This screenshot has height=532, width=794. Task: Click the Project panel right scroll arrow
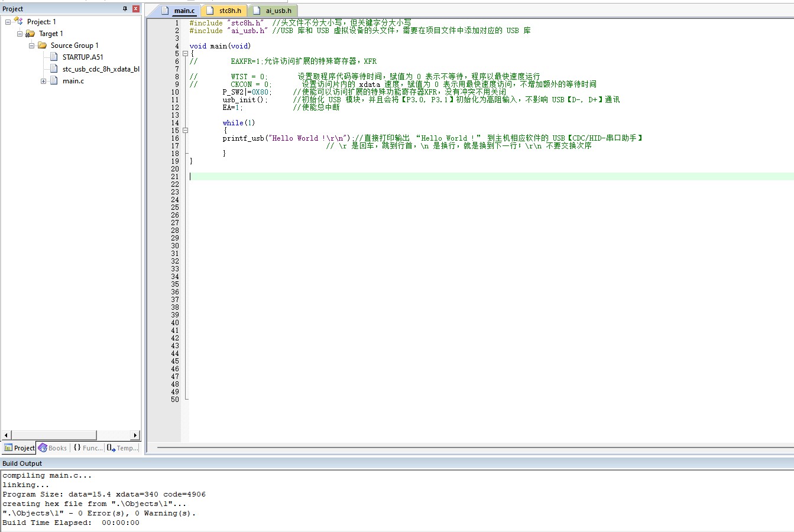(x=135, y=436)
